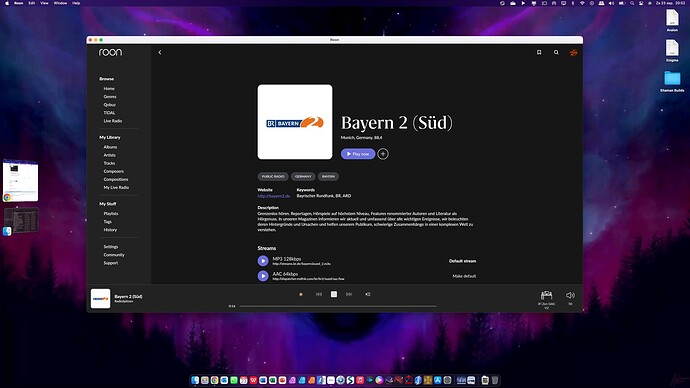Open the bookmarks icon in Roon header
690x388 pixels.
pos(539,52)
